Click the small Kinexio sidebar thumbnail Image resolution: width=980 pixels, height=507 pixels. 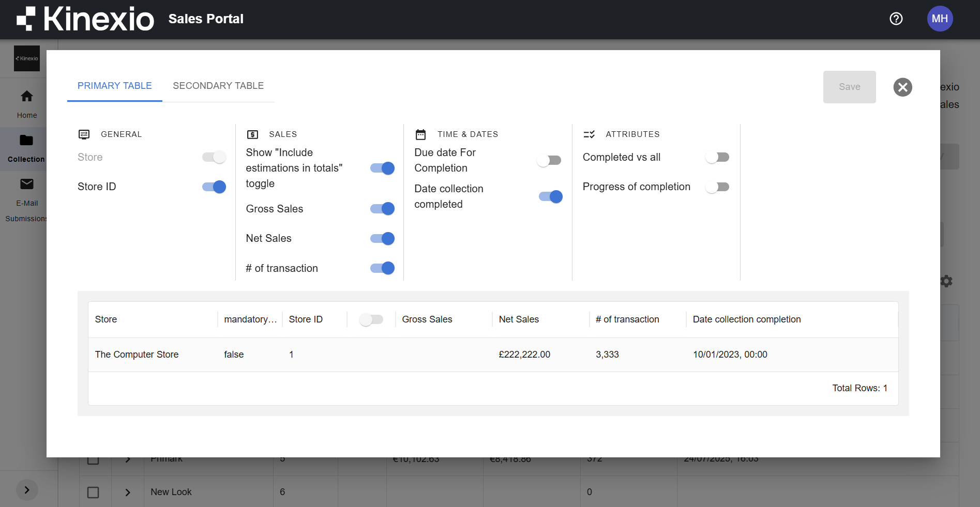click(27, 58)
